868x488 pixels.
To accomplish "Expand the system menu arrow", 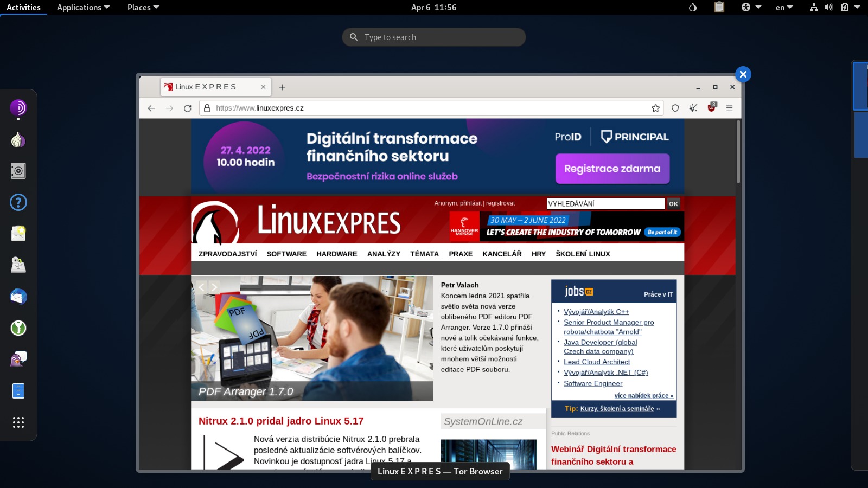I will pyautogui.click(x=857, y=8).
